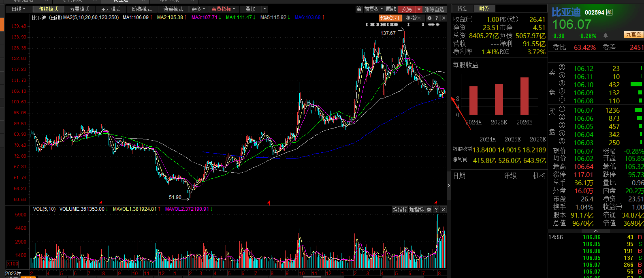Click volume panel help question icon
The height and width of the screenshot is (278, 644).
click(436, 210)
